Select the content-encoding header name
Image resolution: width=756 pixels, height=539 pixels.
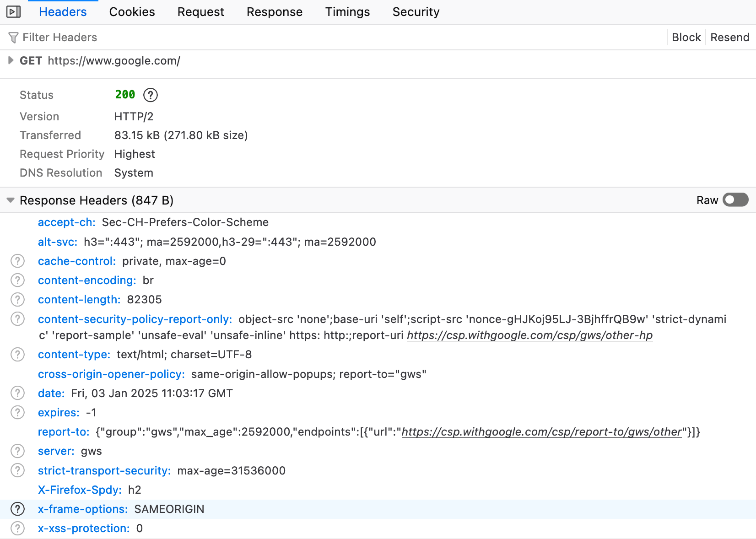(x=87, y=280)
